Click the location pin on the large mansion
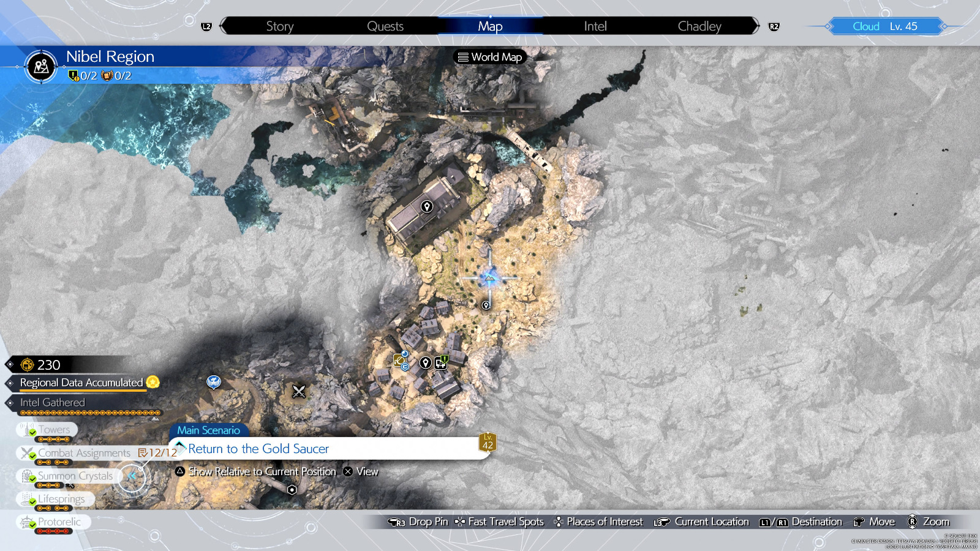980x551 pixels. click(x=427, y=207)
